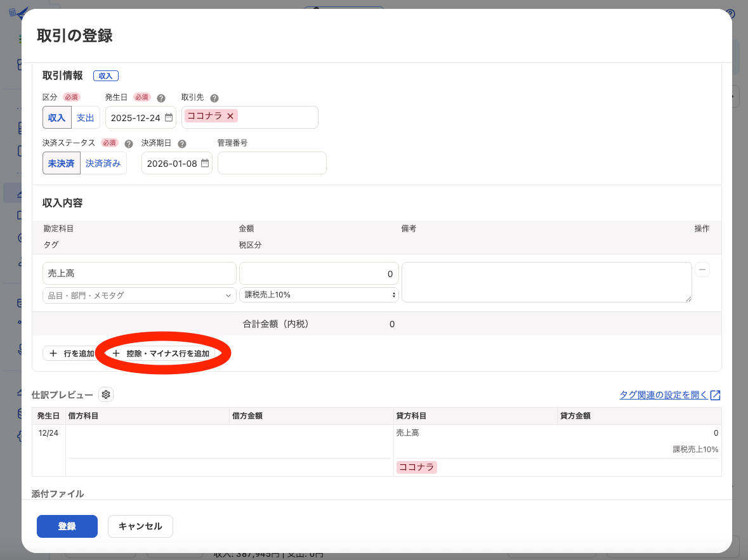This screenshot has height=560, width=748.
Task: Delete the 売上高 row with minus button
Action: [x=702, y=270]
